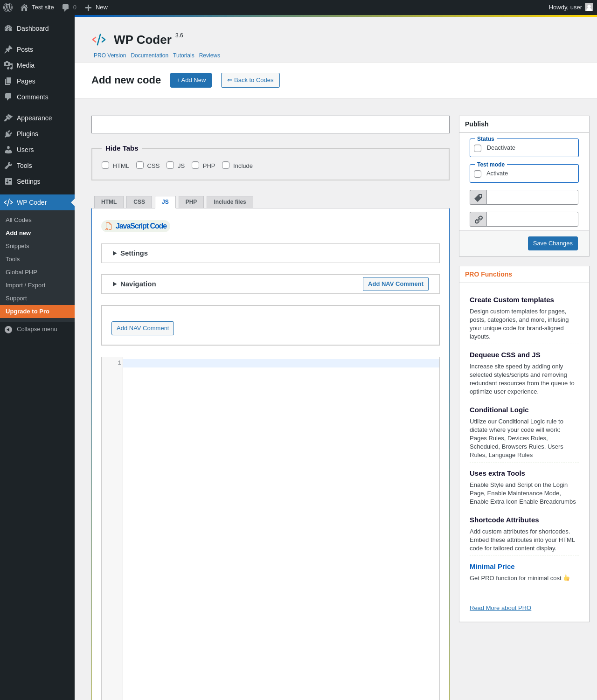Click the Pages icon in sidebar
The height and width of the screenshot is (700, 597).
8,81
